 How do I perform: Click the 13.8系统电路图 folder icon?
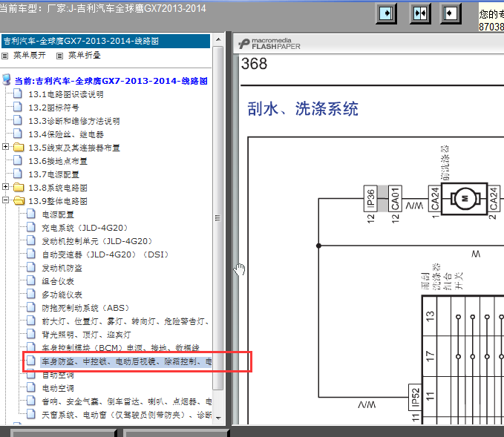(x=19, y=187)
